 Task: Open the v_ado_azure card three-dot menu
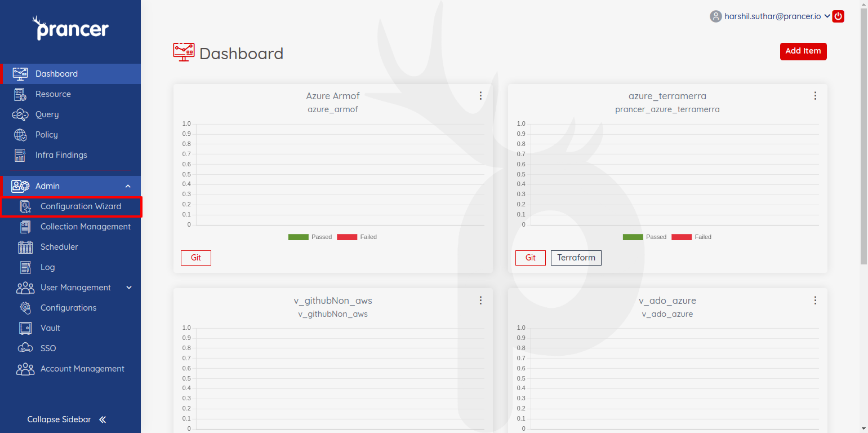pyautogui.click(x=815, y=301)
